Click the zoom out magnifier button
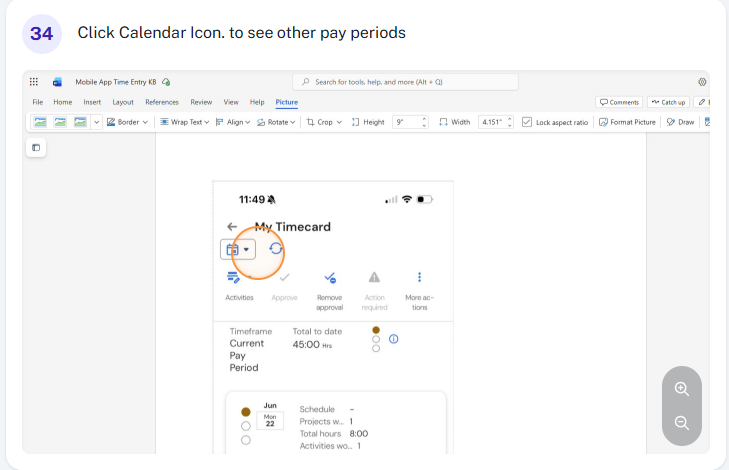The width and height of the screenshot is (729, 470). pos(682,423)
